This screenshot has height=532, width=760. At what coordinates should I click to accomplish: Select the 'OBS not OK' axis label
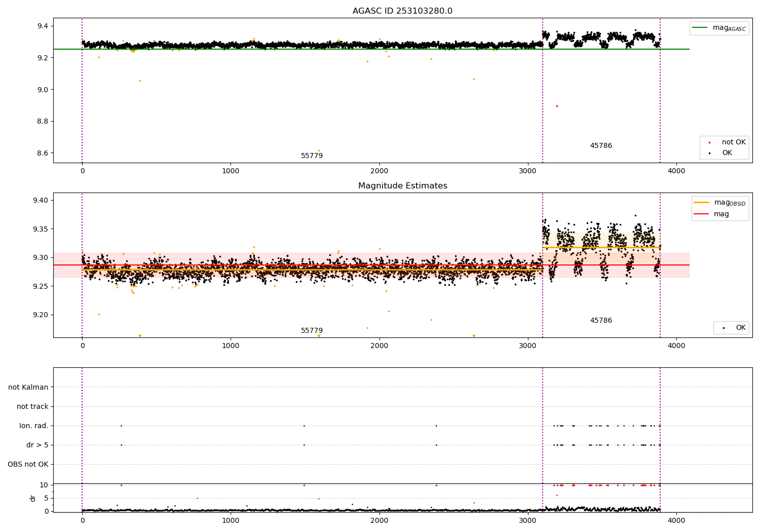tap(28, 465)
